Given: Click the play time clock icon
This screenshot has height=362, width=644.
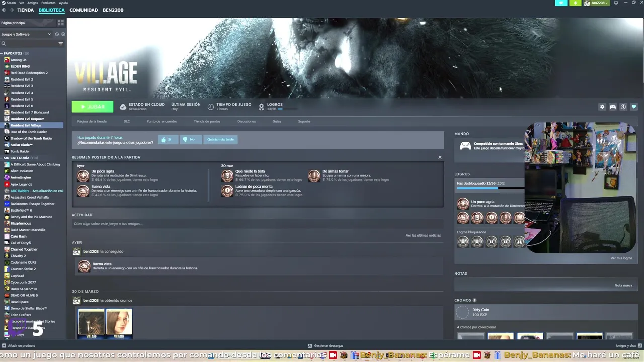Looking at the screenshot, I should tap(211, 107).
